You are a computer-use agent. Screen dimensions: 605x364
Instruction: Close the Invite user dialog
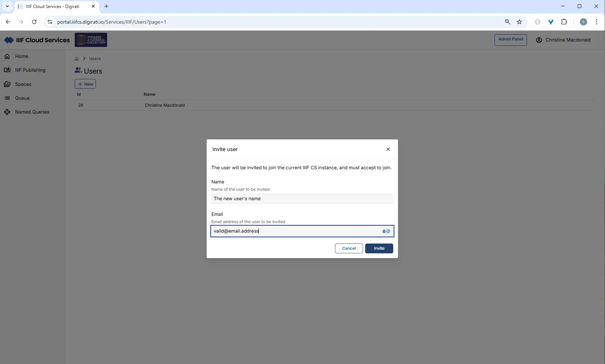(388, 149)
